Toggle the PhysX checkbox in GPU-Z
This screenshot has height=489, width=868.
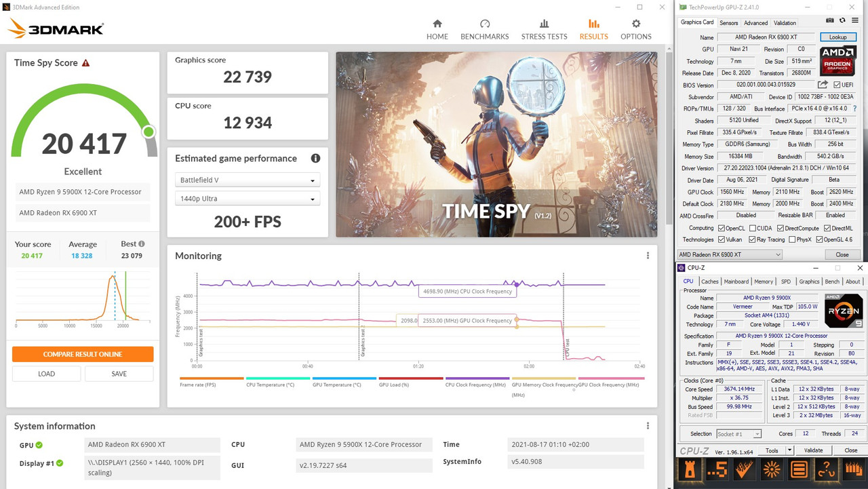(x=792, y=240)
